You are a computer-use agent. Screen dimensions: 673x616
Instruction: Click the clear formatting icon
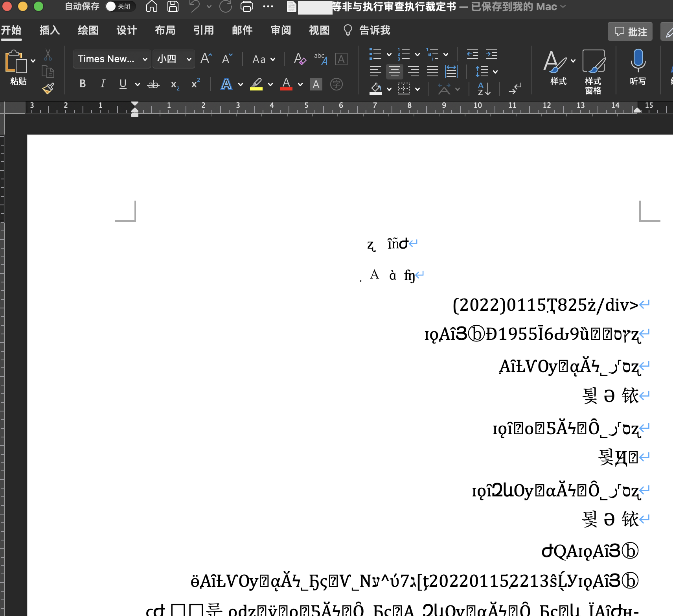pyautogui.click(x=300, y=59)
